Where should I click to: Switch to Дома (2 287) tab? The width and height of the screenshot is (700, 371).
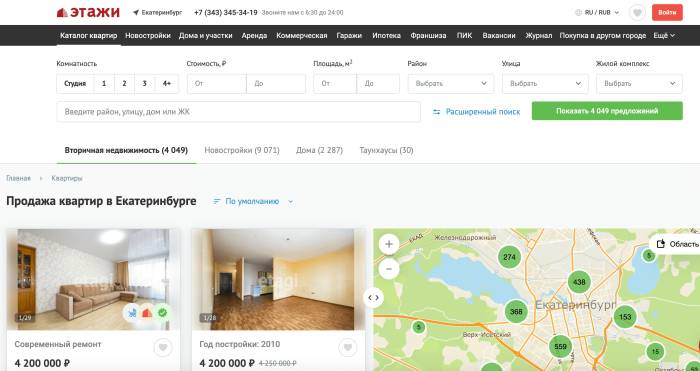coord(320,150)
